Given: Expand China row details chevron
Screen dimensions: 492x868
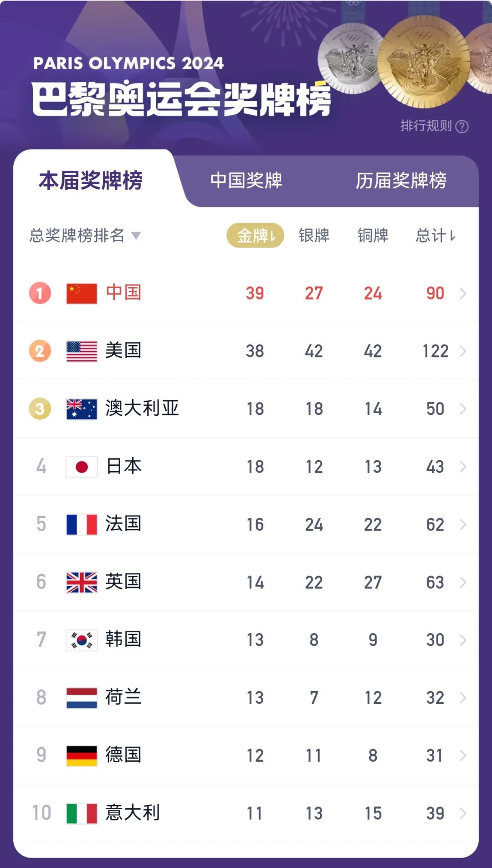Looking at the screenshot, I should coord(463,293).
